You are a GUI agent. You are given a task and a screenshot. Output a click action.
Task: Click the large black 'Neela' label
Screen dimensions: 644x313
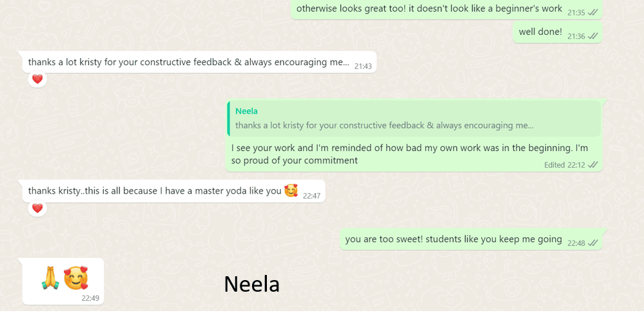[x=252, y=284]
